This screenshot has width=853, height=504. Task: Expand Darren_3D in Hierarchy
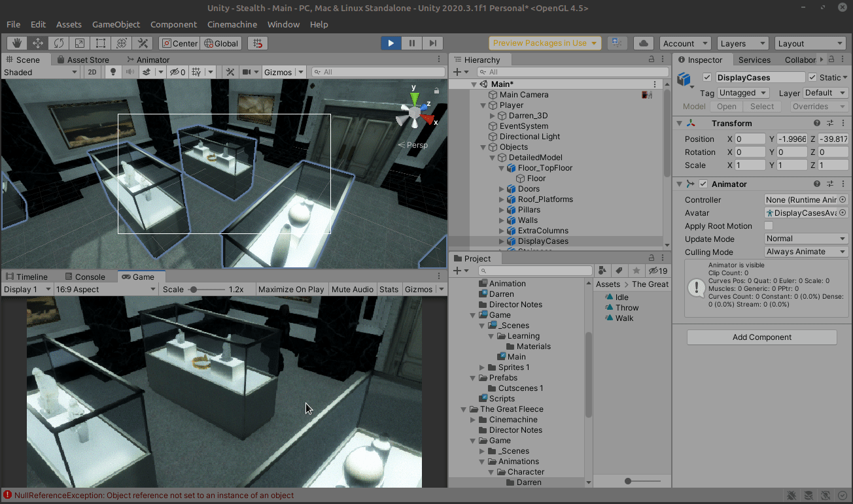(493, 116)
